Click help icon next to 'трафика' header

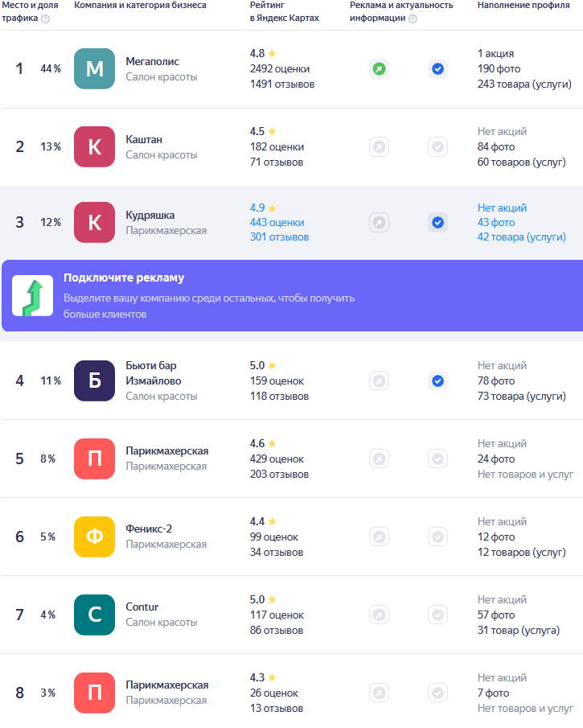click(x=45, y=19)
